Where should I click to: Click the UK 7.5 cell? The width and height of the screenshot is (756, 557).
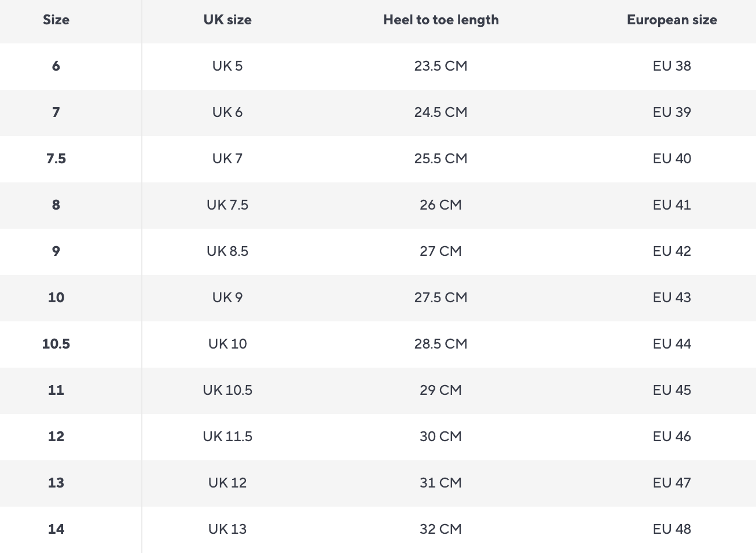pos(227,205)
